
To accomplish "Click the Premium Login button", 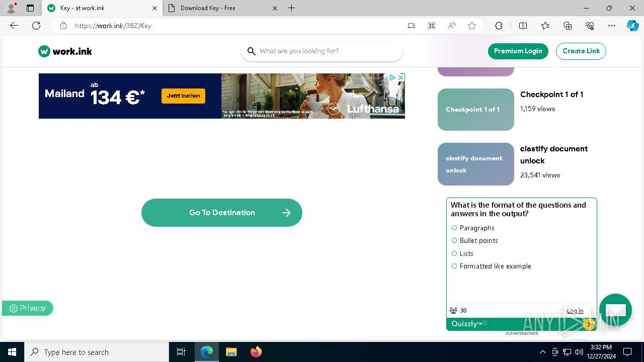I will click(518, 51).
